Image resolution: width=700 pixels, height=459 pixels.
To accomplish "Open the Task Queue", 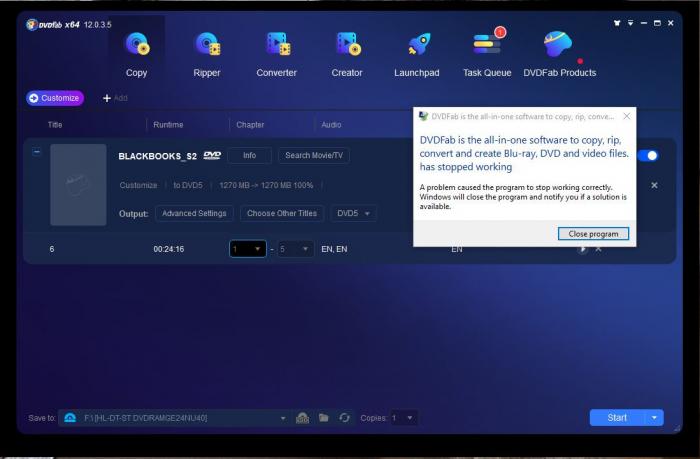I will 487,52.
